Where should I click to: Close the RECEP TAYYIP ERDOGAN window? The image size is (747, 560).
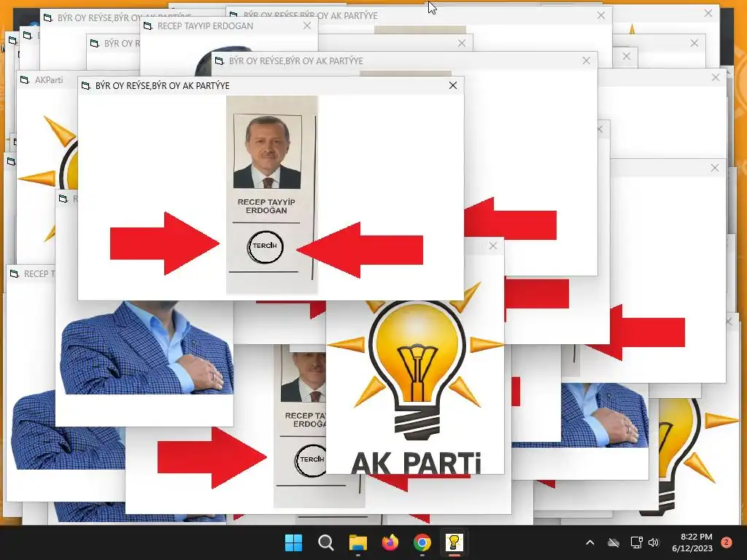[307, 26]
